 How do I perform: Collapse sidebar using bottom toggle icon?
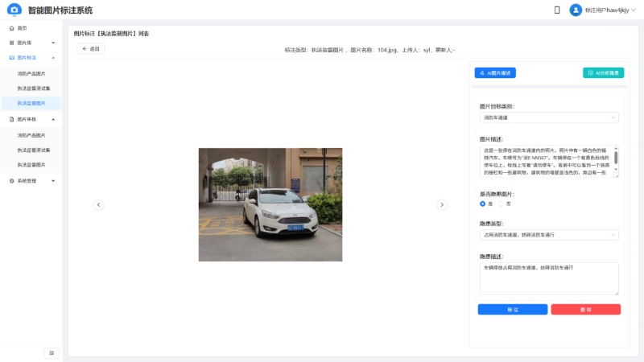click(52, 352)
